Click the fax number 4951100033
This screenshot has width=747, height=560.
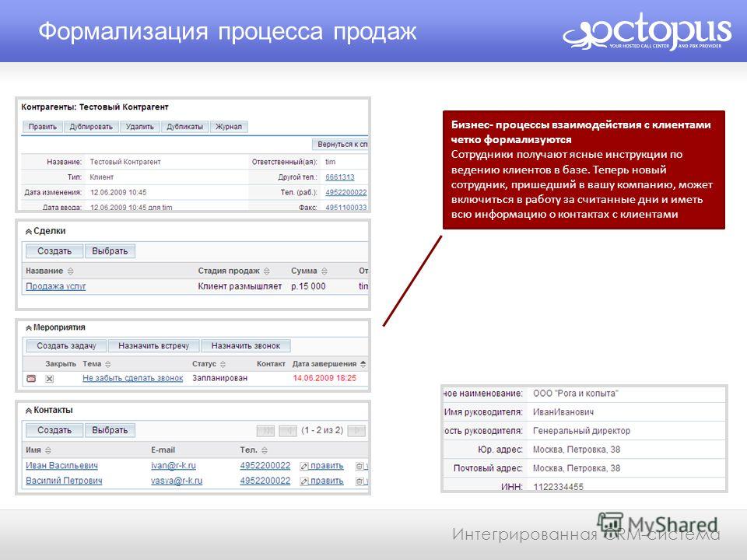click(x=345, y=207)
